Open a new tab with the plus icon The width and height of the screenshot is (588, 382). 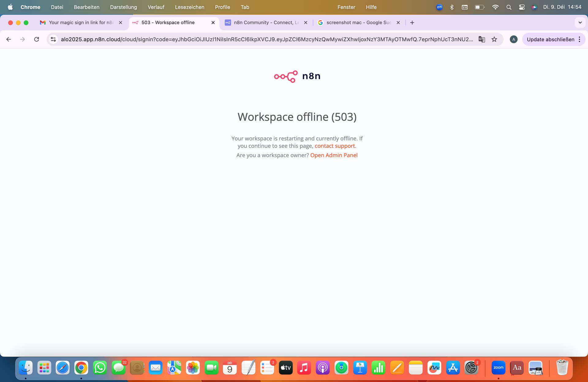(x=412, y=23)
